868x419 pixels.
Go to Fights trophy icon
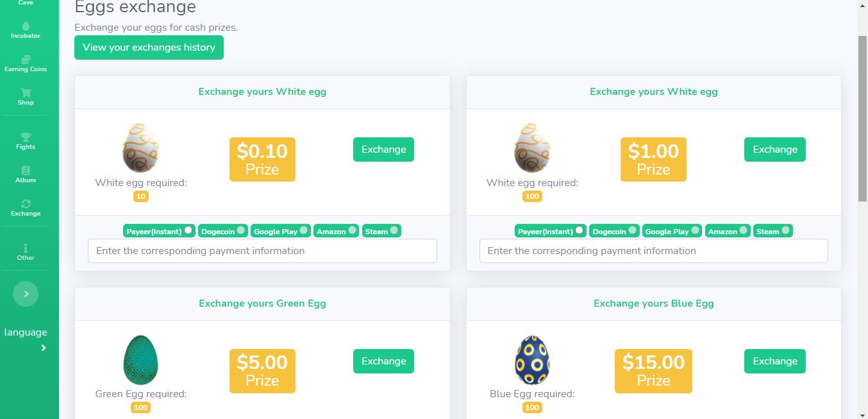pyautogui.click(x=26, y=137)
